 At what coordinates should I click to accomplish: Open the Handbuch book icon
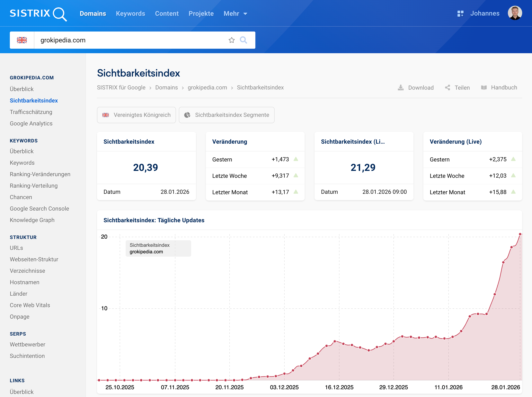(x=484, y=88)
